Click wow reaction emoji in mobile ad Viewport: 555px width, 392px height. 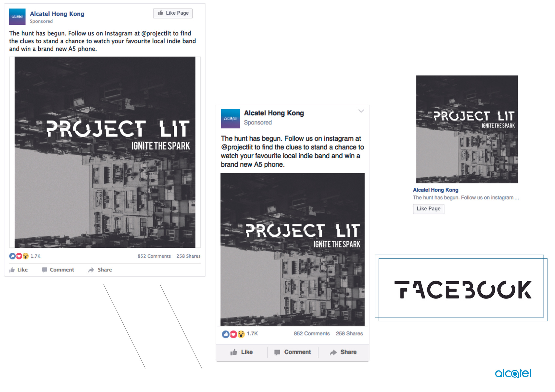click(241, 334)
